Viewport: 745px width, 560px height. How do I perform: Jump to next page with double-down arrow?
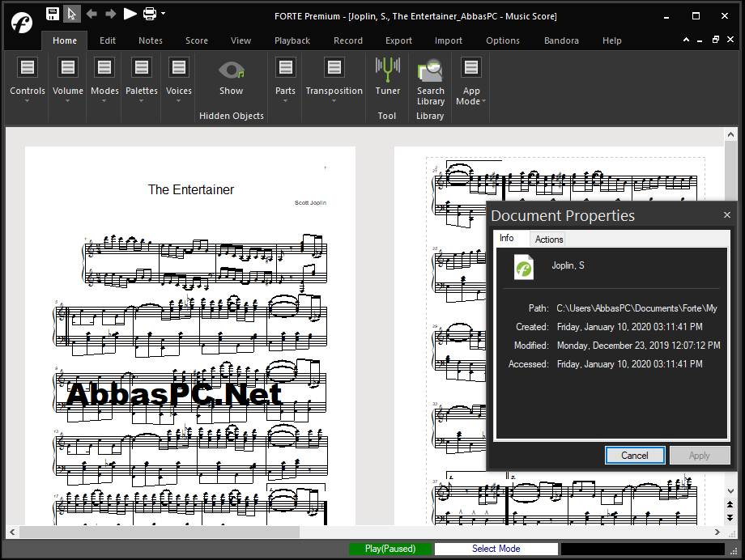730,517
